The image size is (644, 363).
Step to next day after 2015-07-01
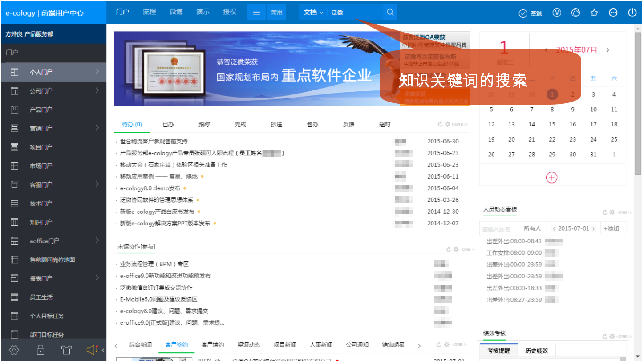point(593,228)
